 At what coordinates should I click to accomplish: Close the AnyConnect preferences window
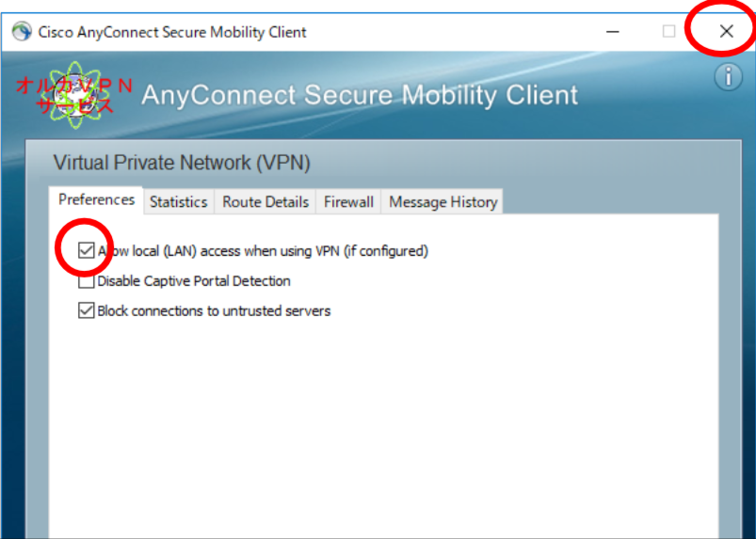[x=727, y=31]
